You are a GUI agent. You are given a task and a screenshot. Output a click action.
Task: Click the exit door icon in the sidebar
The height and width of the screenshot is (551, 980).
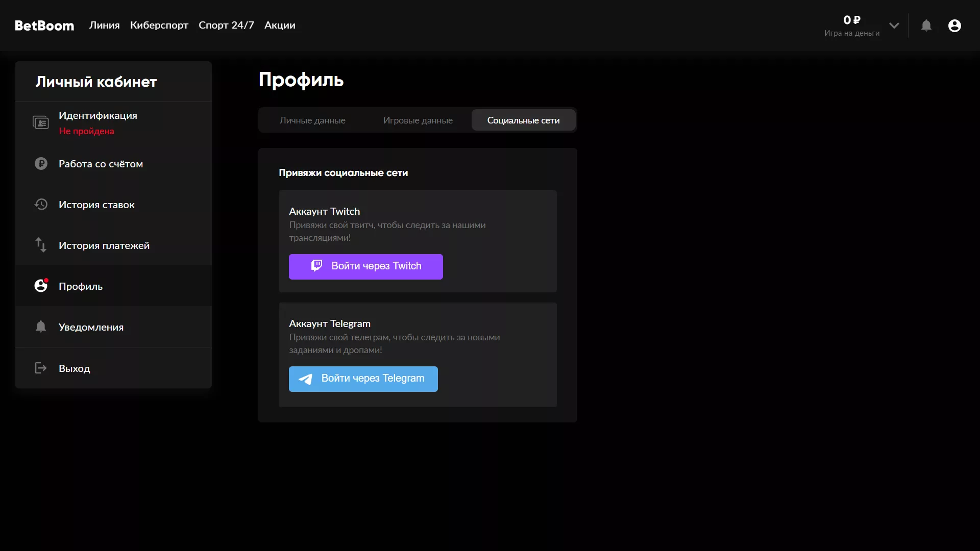coord(41,368)
